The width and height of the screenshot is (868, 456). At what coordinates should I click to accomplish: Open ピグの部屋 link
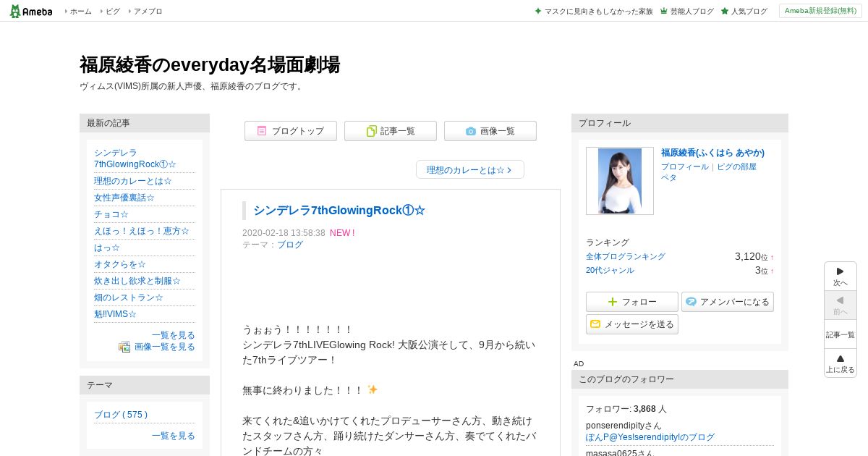coord(736,166)
